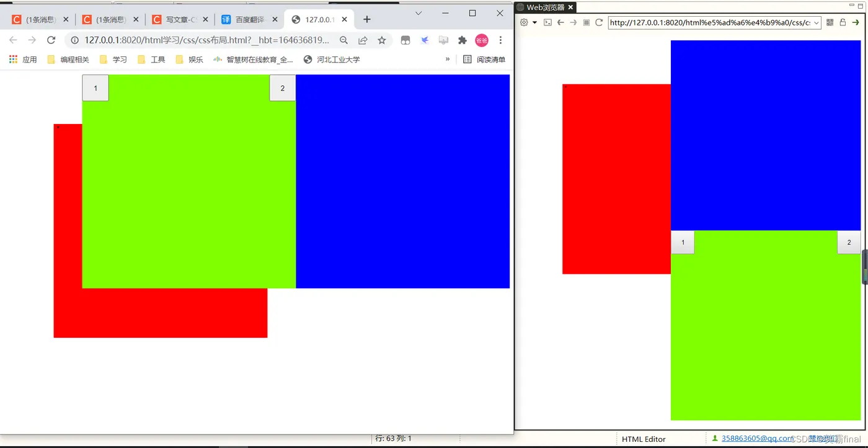Open the 阅读清单 reading list
Image resolution: width=868 pixels, height=448 pixels.
pos(484,59)
